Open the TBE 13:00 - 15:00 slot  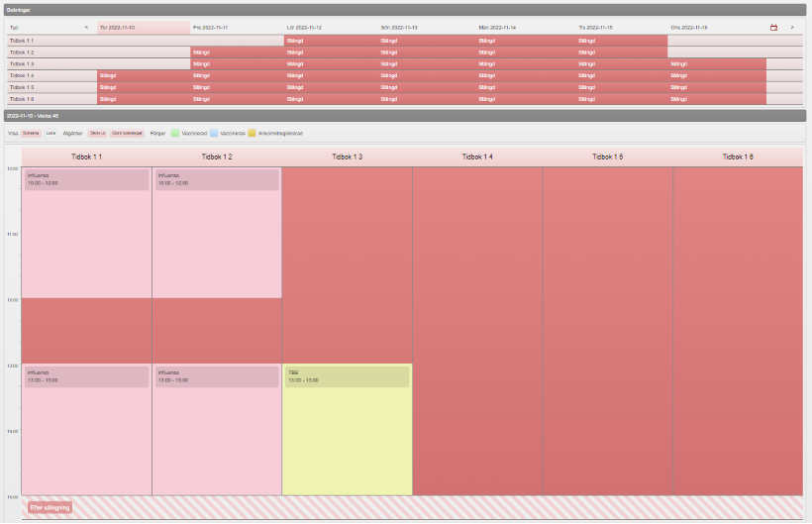point(347,376)
